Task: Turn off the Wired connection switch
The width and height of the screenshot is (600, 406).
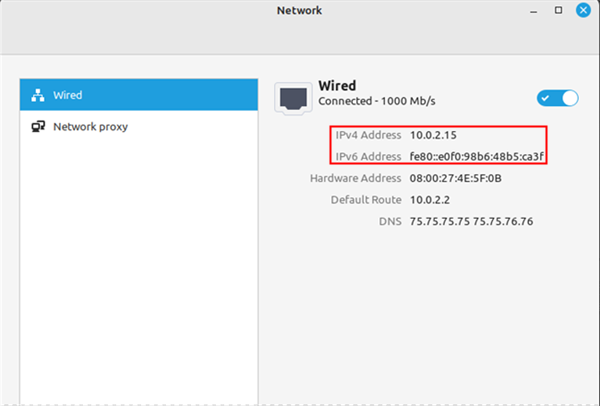Action: click(x=557, y=98)
